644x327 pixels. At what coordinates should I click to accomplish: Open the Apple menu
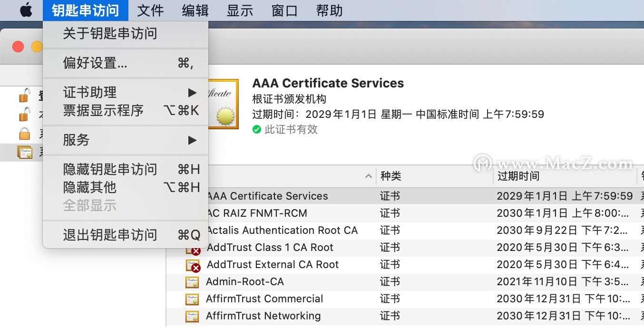tap(26, 10)
